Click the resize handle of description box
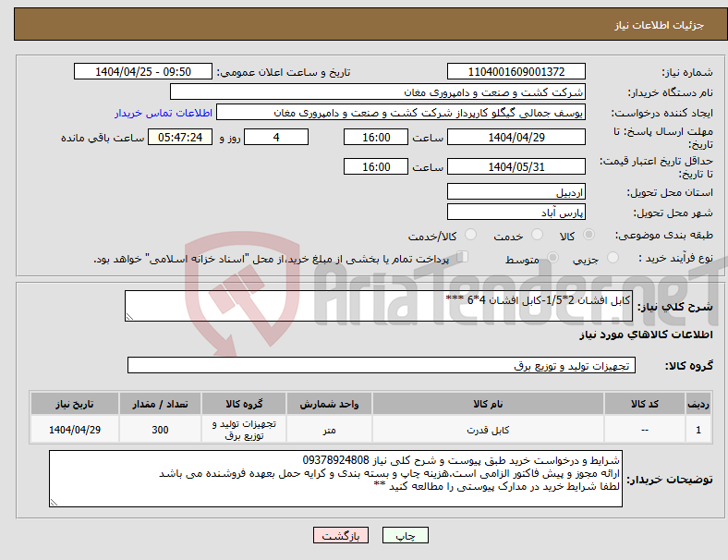The image size is (728, 560). click(x=129, y=317)
